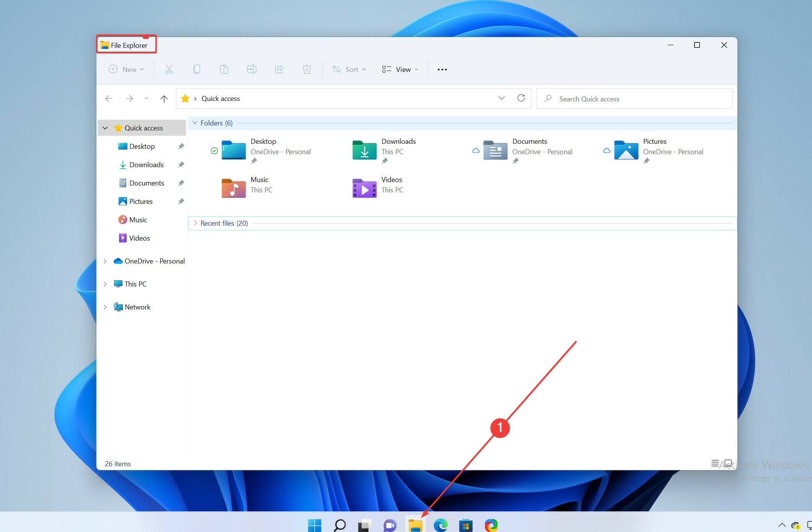Select the Rename icon in the toolbar
The width and height of the screenshot is (812, 532).
click(252, 69)
